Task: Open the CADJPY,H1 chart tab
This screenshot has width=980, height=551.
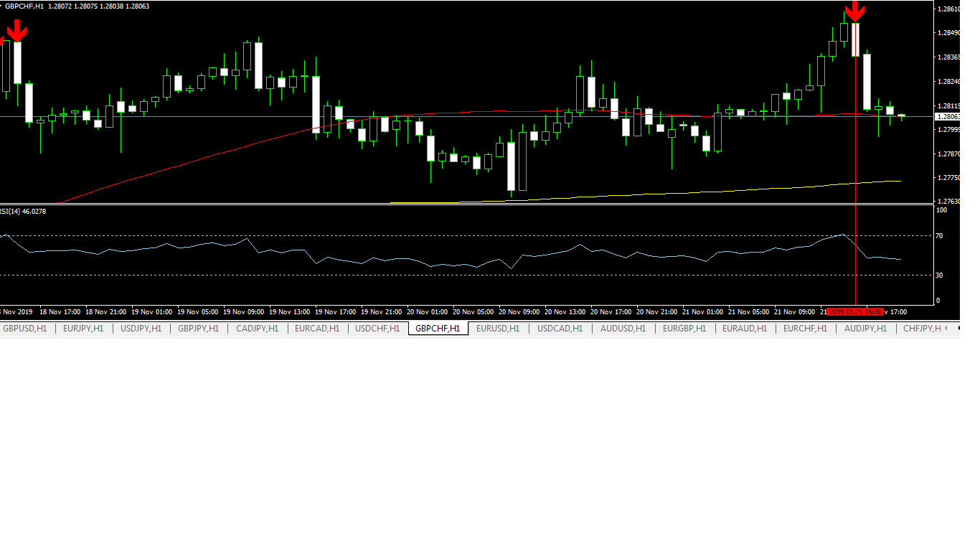Action: coord(257,329)
